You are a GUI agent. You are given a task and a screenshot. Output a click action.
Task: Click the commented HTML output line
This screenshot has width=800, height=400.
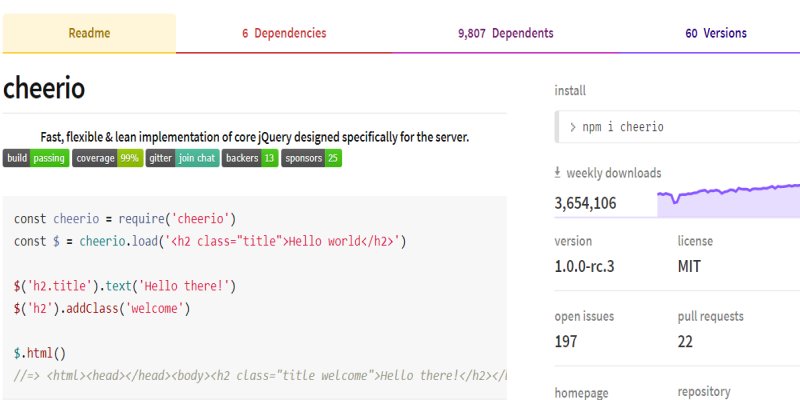click(x=260, y=376)
